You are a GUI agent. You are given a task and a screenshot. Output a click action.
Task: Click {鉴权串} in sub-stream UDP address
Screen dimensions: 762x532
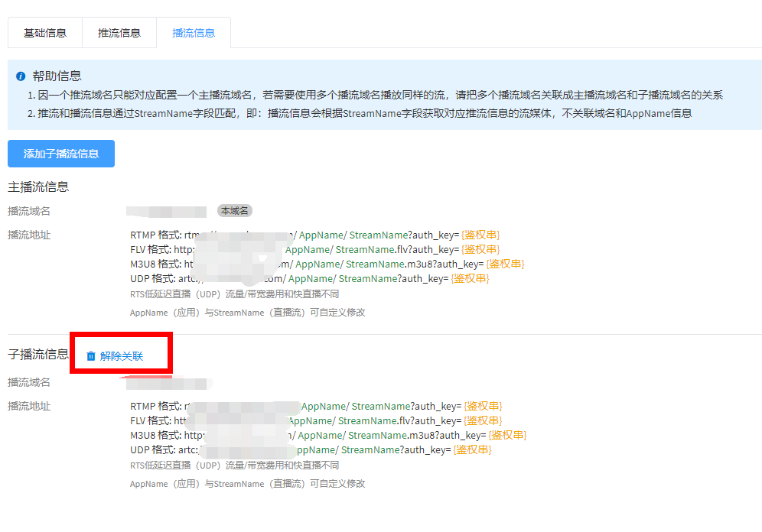pos(472,449)
